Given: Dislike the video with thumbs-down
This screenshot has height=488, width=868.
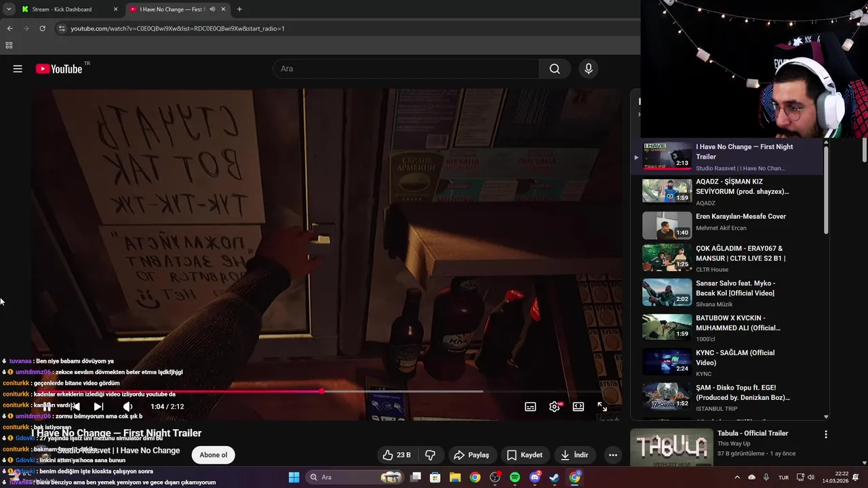Looking at the screenshot, I should [x=429, y=455].
